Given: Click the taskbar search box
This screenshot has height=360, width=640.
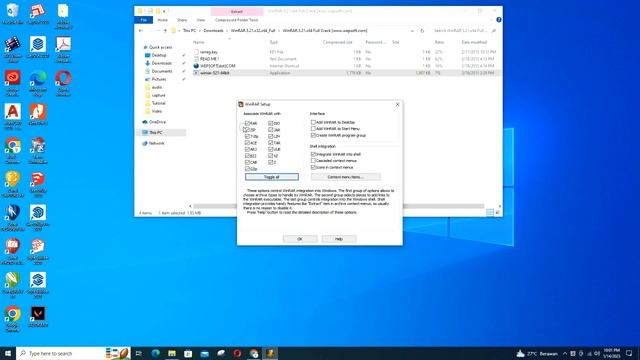Looking at the screenshot, I should 73,353.
